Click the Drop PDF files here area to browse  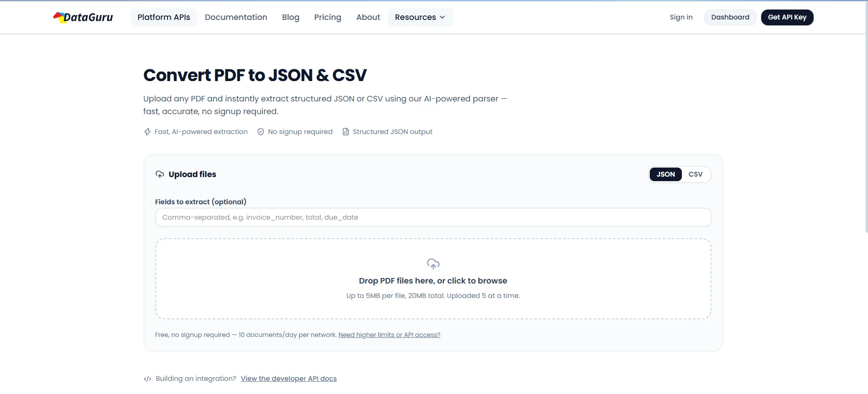[433, 279]
